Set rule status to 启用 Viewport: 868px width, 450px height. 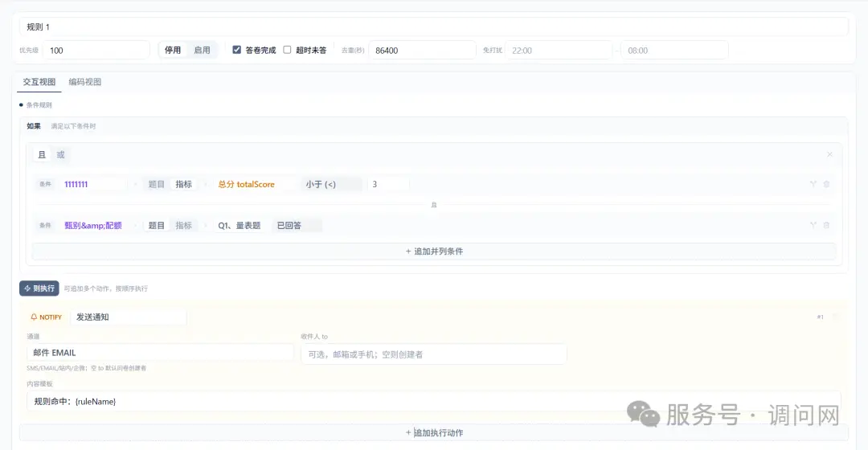tap(202, 50)
